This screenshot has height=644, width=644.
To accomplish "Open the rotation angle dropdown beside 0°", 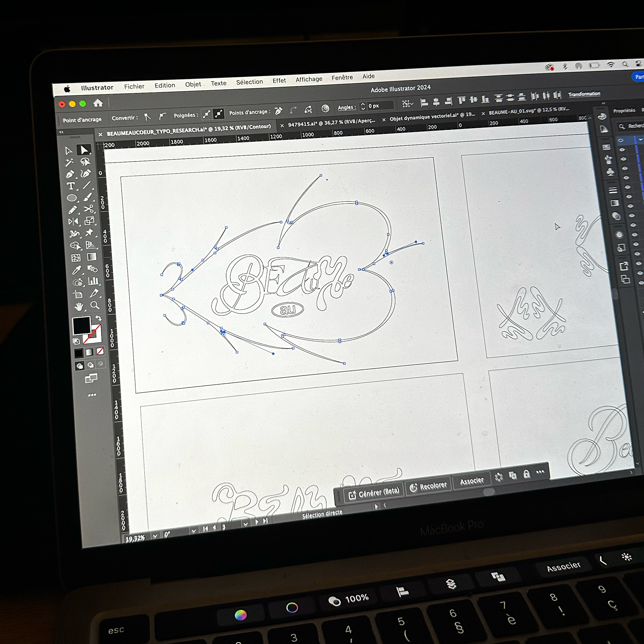I will tap(194, 531).
